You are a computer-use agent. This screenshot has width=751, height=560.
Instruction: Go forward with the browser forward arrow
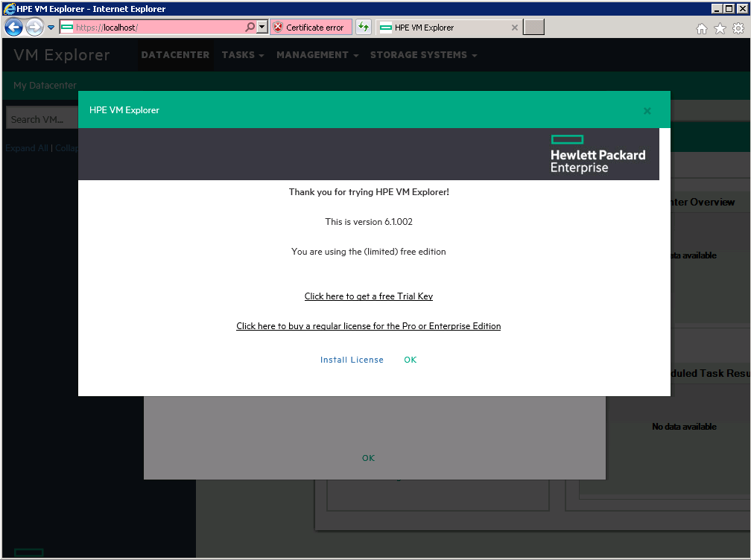[x=34, y=28]
